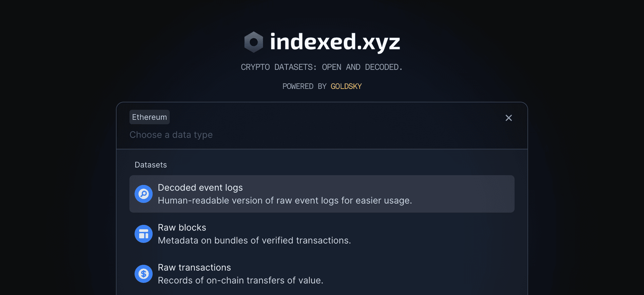Screen dimensions: 644x295
Task: Read the Raw blocks description text
Action: pyautogui.click(x=254, y=240)
